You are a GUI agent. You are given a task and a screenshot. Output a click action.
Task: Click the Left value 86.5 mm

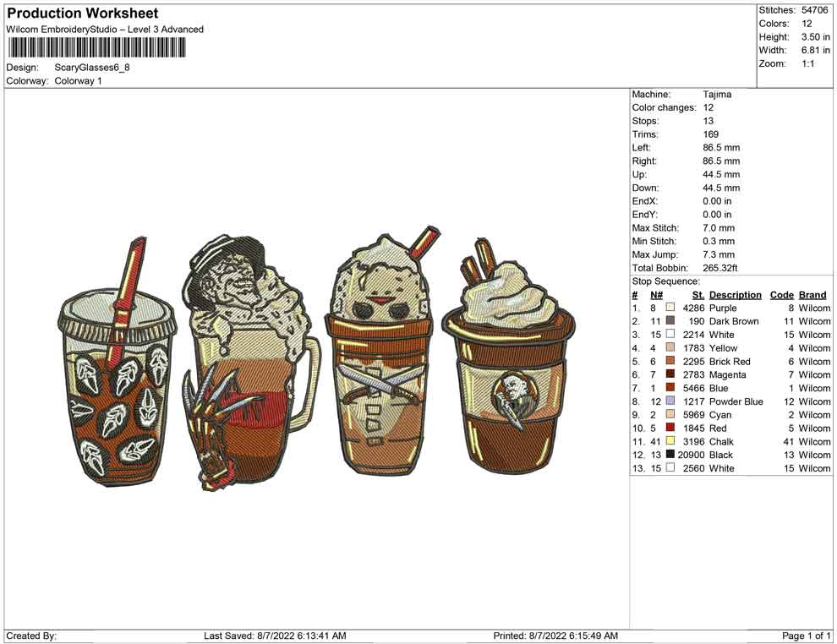pos(721,147)
